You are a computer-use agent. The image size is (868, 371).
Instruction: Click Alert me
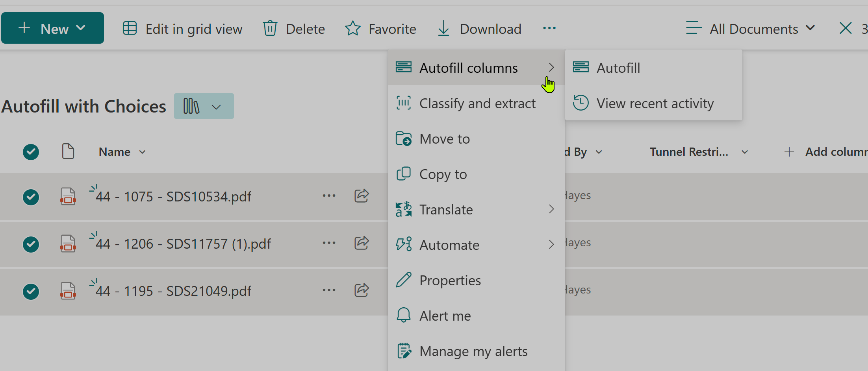pos(476,316)
